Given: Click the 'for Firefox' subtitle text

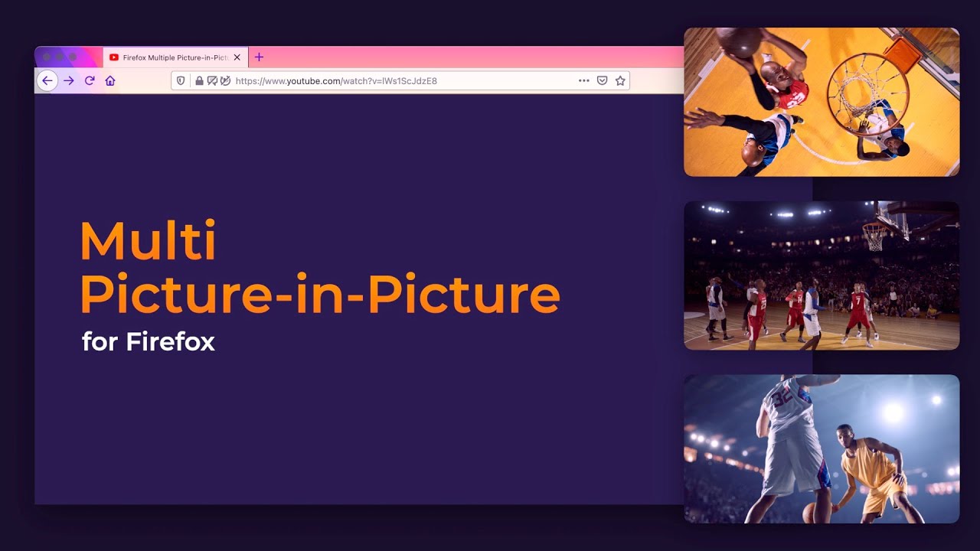Looking at the screenshot, I should point(149,341).
